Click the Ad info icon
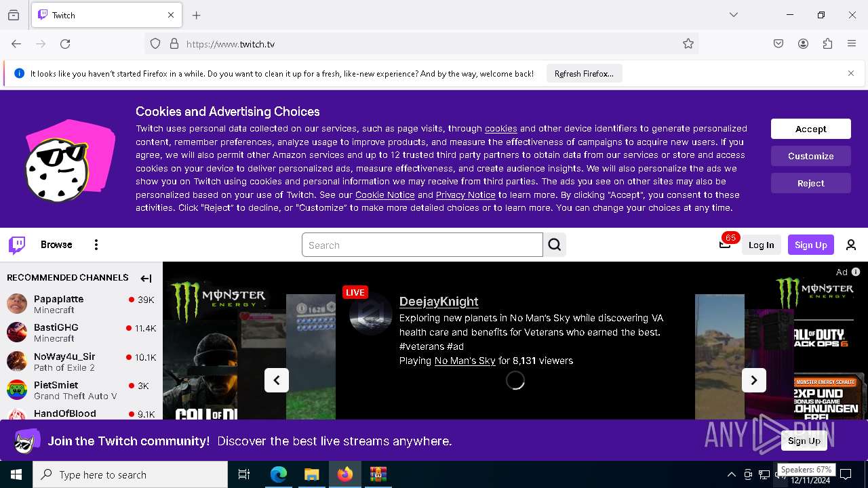Image resolution: width=868 pixels, height=488 pixels. 856,272
